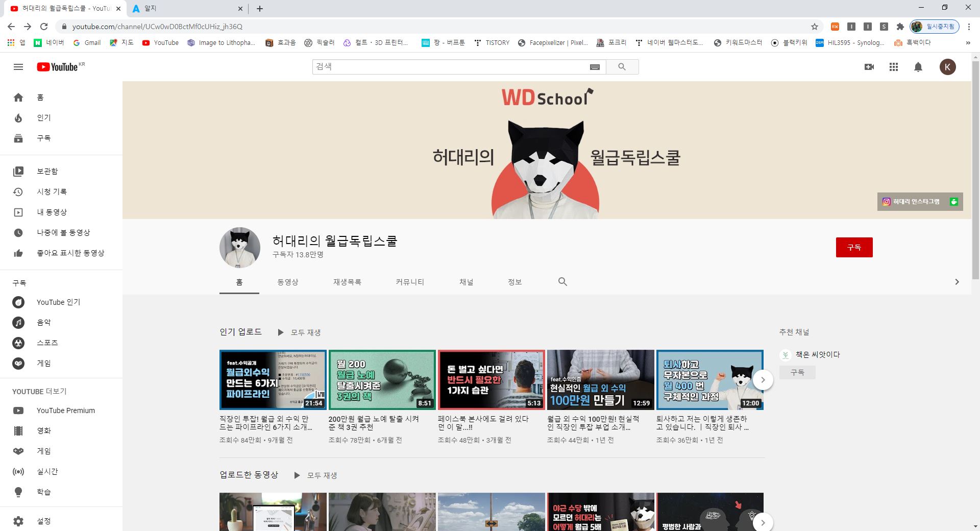Select the 홈 channel tab
980x531 pixels.
[x=239, y=282]
